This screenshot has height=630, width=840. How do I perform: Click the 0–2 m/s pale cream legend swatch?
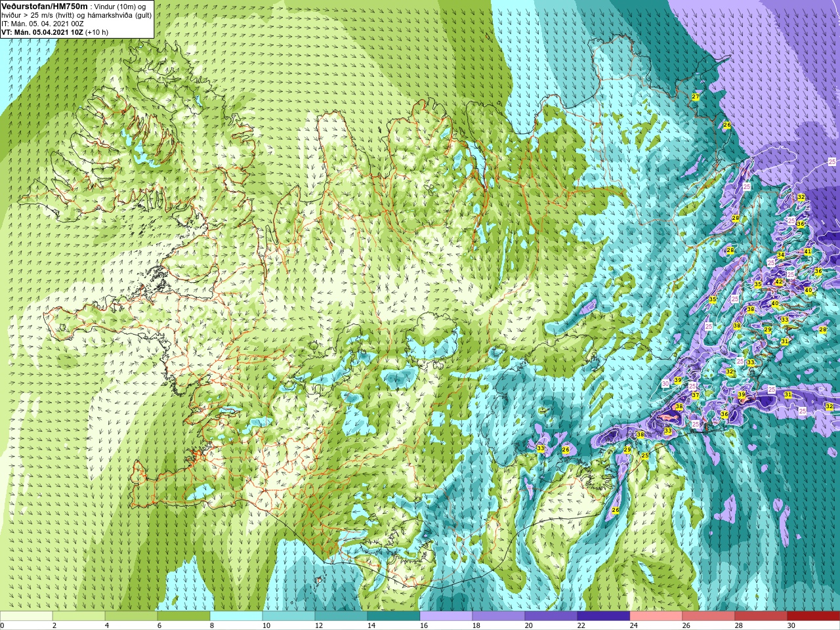coord(26,616)
